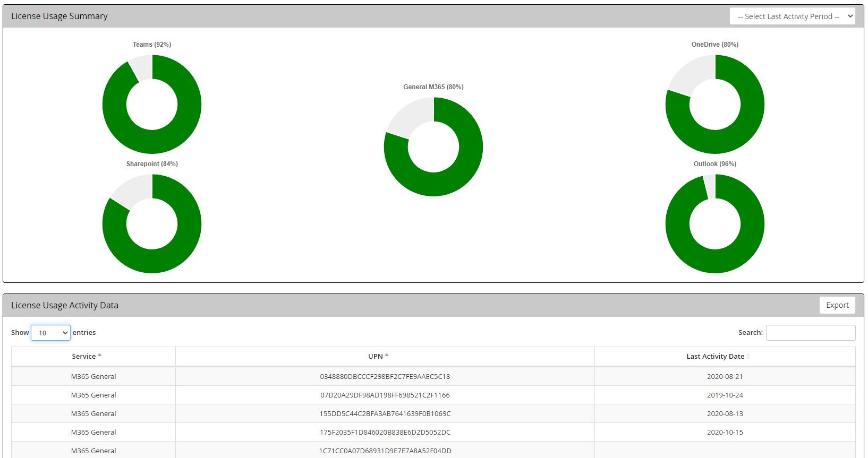Click M365 General in the 0348880D row
Screen dimensions: 868x458
click(93, 377)
